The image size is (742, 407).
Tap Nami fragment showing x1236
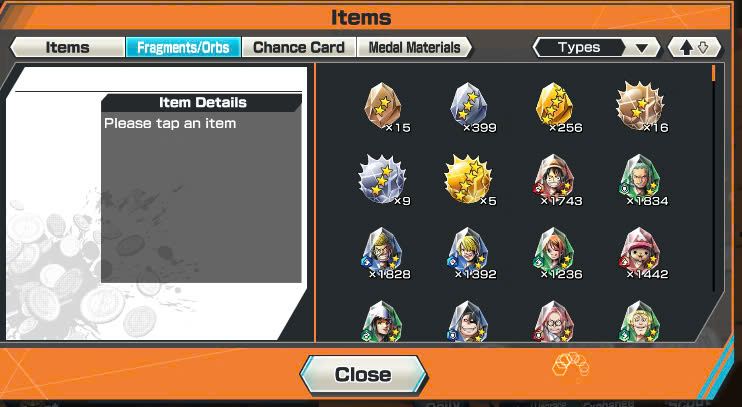pyautogui.click(x=555, y=254)
